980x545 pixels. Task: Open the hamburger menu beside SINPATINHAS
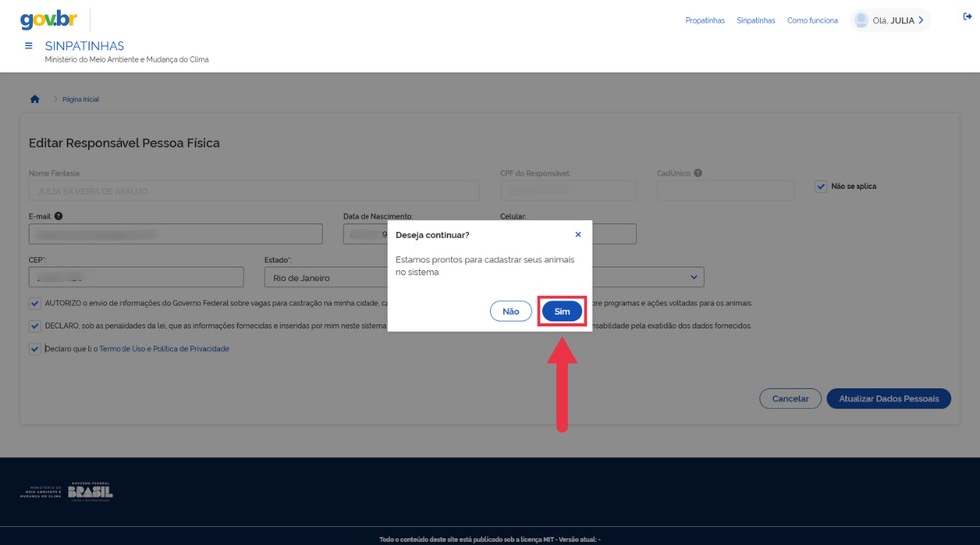[x=28, y=46]
